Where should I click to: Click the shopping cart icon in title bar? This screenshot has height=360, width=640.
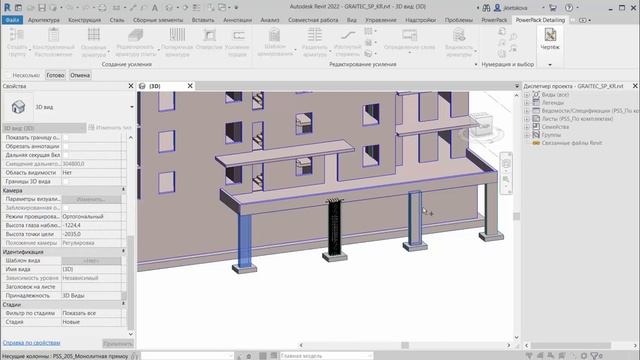[553, 7]
